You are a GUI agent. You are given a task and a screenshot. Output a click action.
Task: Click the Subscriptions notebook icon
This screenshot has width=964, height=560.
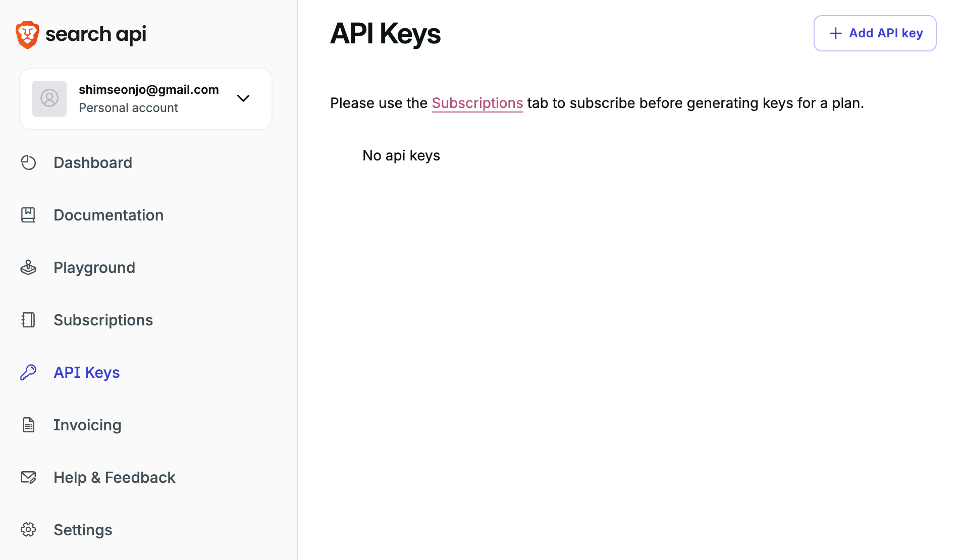point(28,320)
